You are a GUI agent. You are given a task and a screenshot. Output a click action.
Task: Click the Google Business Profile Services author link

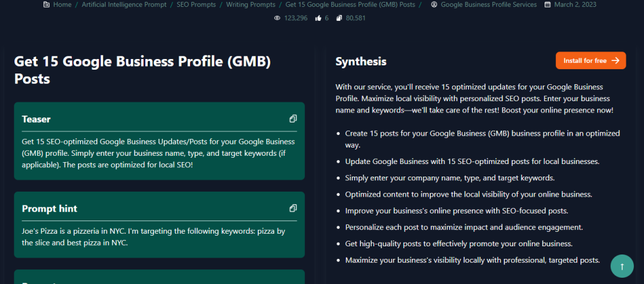(x=489, y=4)
